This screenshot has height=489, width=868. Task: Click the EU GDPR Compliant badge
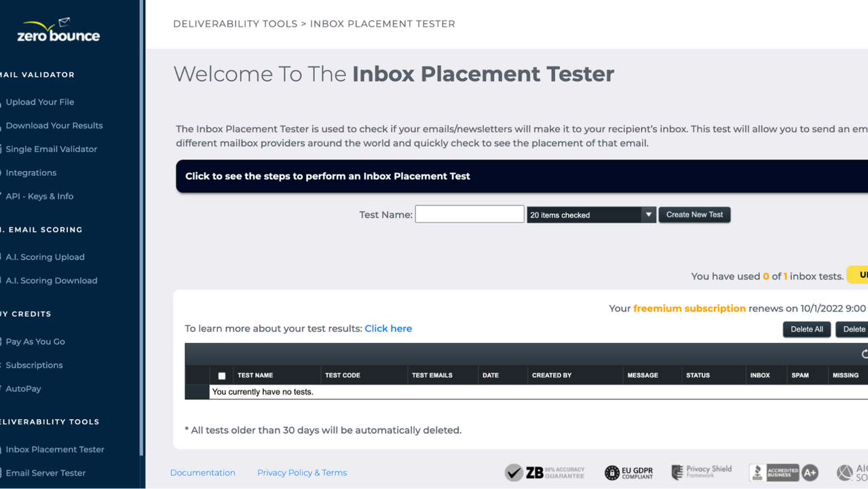pyautogui.click(x=629, y=472)
